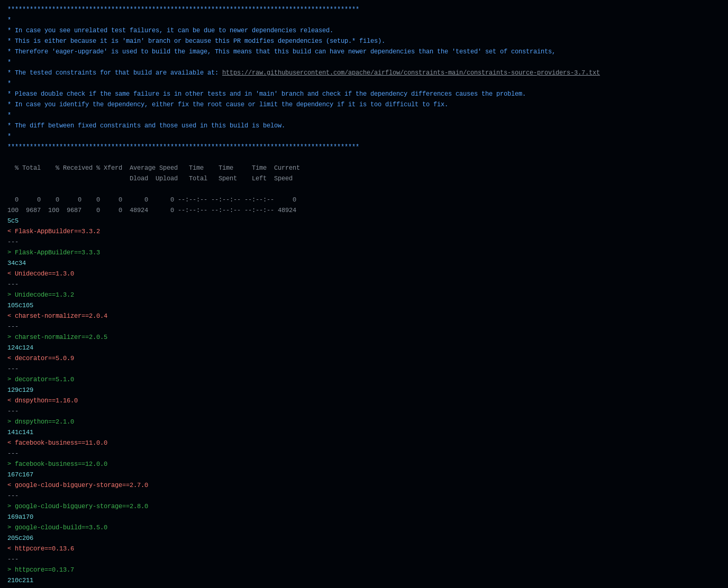This screenshot has height=588, width=728.
Task: Click the removed line httpcore==0.13.6
Action: point(41,549)
